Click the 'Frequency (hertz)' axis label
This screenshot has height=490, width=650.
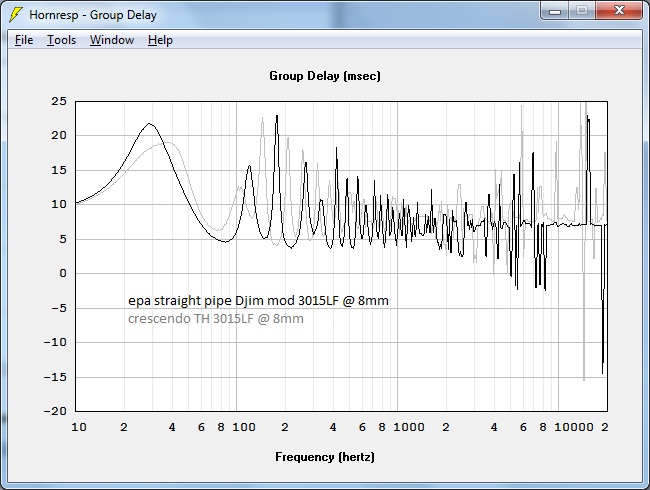(x=325, y=457)
